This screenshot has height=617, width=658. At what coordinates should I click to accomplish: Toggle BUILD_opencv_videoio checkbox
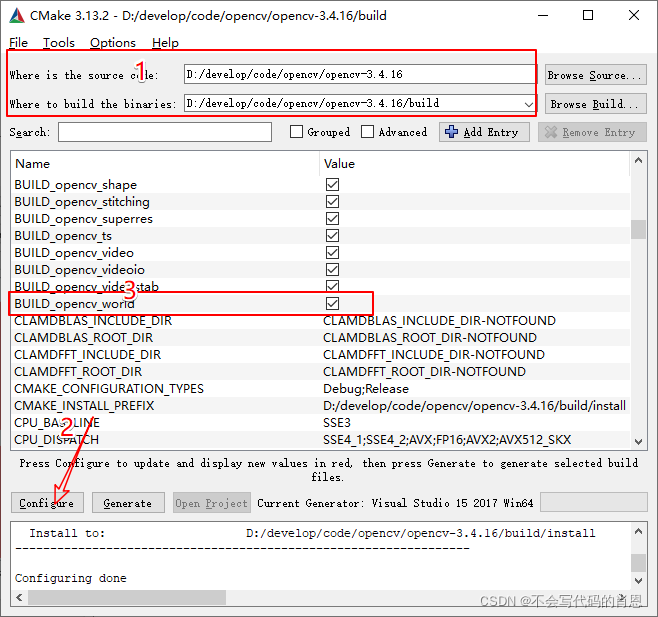(332, 269)
